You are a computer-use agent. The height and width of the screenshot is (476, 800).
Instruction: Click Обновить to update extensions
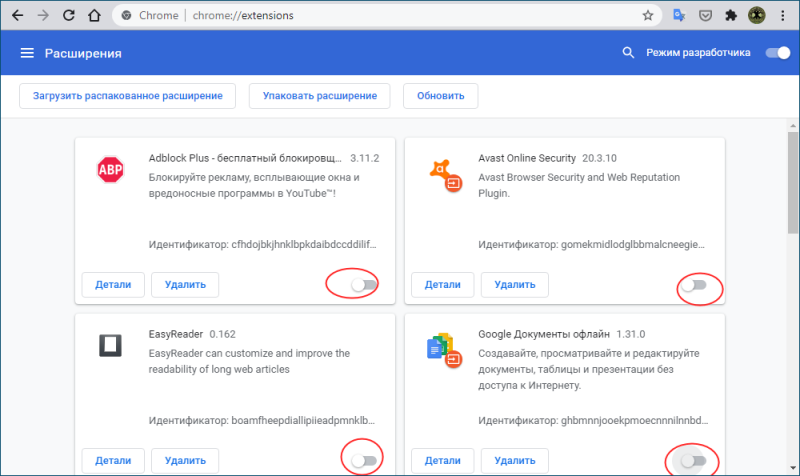coord(440,96)
